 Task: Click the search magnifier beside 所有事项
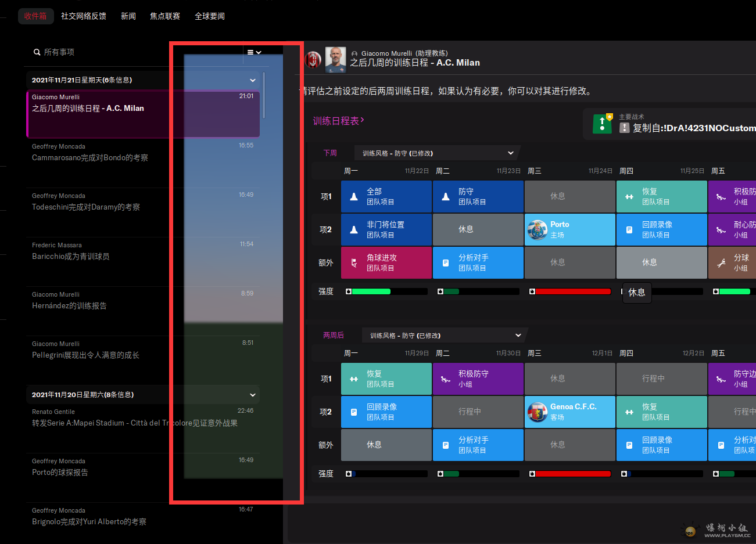37,52
